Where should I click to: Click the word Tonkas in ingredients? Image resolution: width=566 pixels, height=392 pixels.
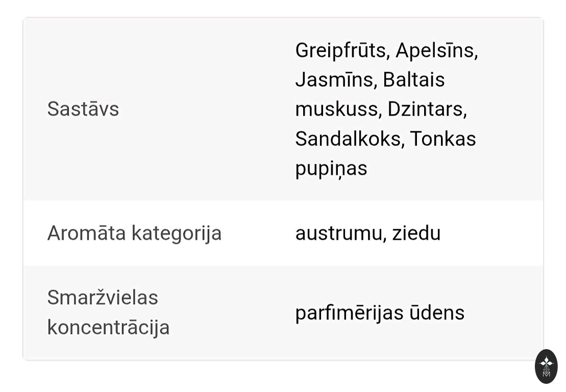[443, 139]
